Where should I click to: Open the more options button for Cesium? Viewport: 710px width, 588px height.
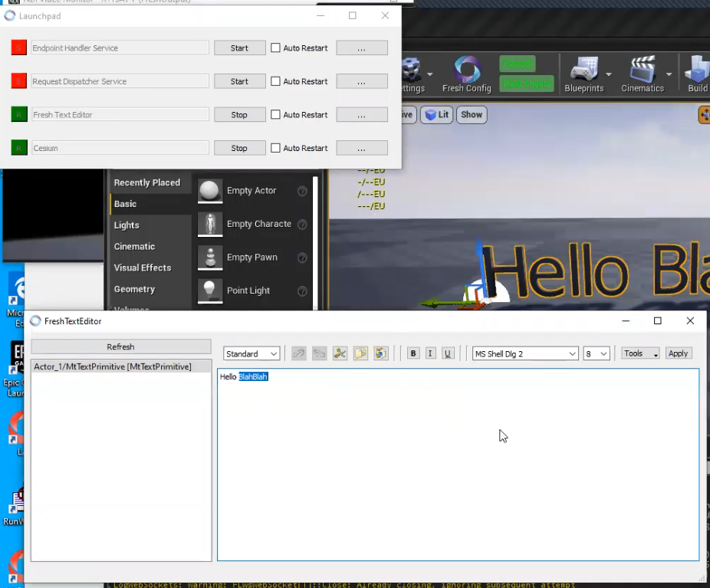click(x=362, y=148)
